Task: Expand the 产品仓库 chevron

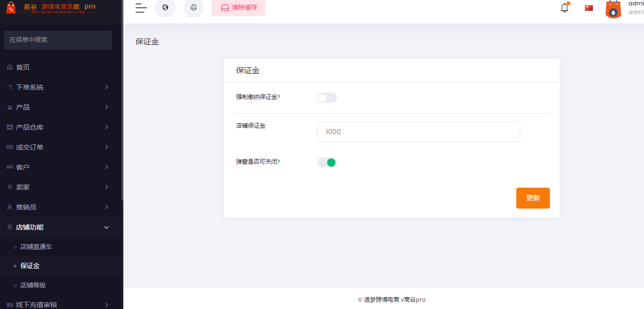Action: pyautogui.click(x=107, y=127)
